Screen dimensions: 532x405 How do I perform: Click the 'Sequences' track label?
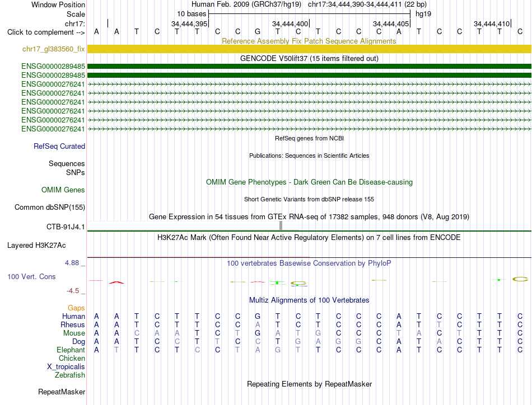tap(67, 164)
